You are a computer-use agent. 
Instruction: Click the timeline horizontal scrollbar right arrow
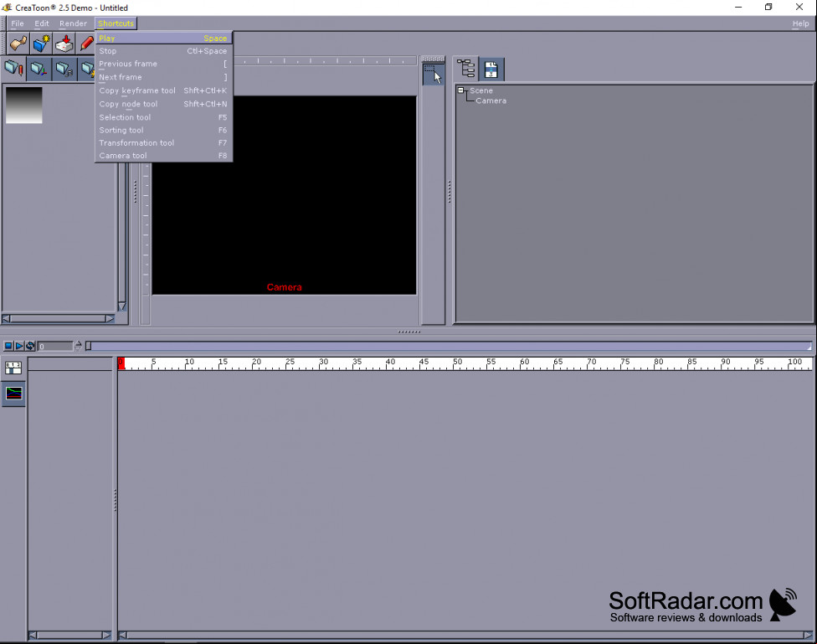pos(808,635)
